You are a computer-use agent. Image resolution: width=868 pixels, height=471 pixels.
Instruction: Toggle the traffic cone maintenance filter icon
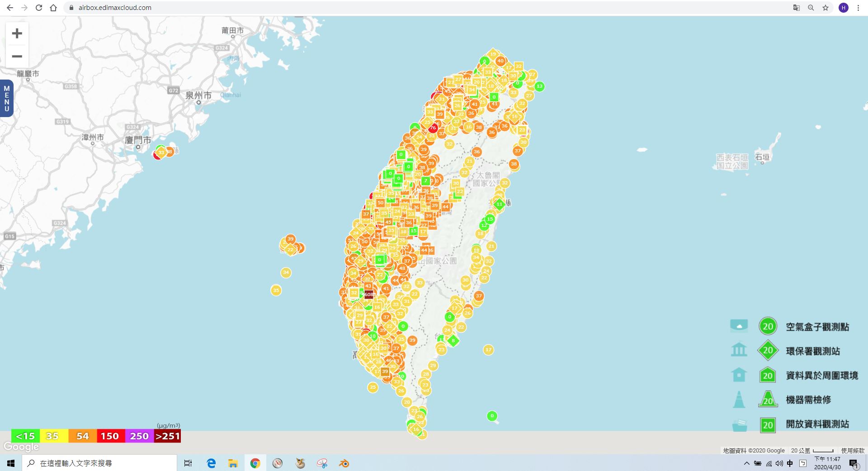tap(739, 399)
